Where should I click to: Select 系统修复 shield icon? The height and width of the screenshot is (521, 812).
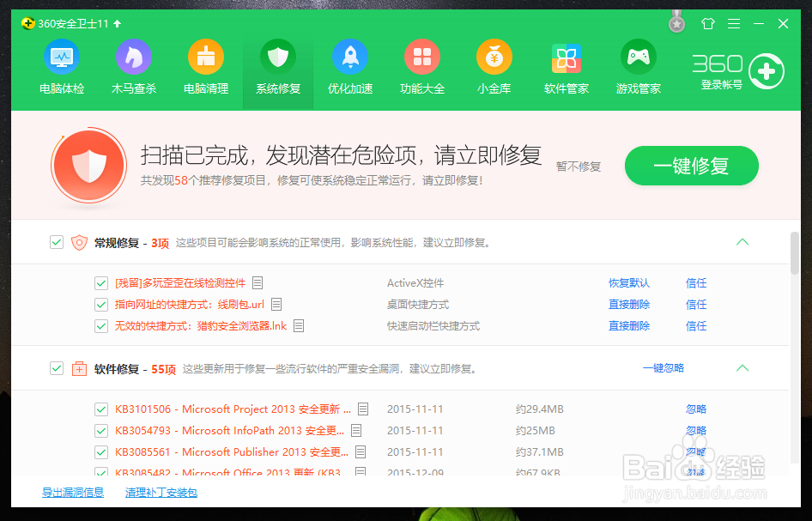(278, 57)
